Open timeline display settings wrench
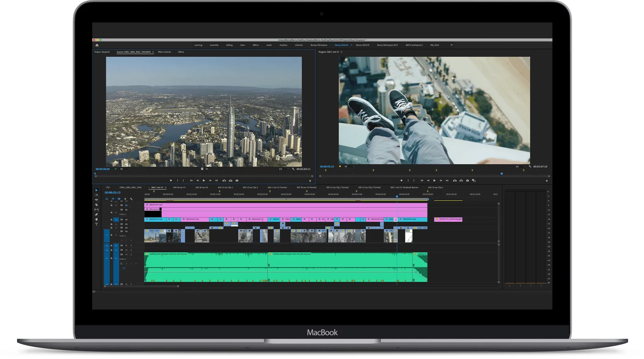The image size is (644, 359). click(131, 199)
